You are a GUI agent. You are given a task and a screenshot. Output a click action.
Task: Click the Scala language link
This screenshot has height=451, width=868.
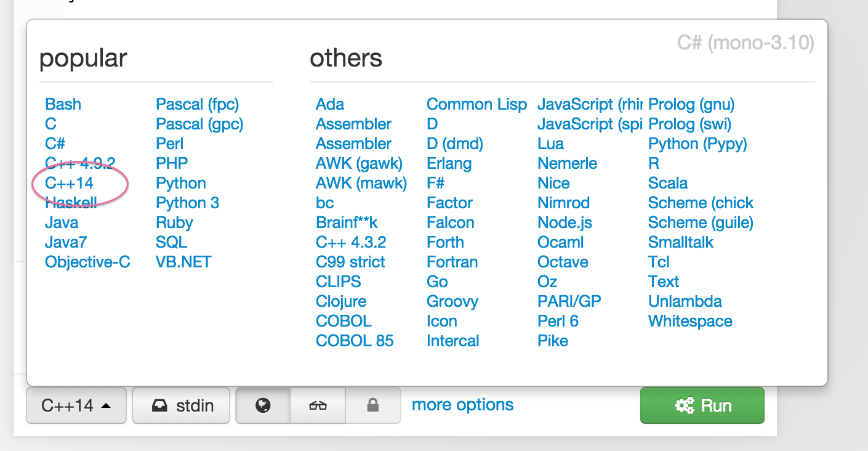(x=668, y=183)
